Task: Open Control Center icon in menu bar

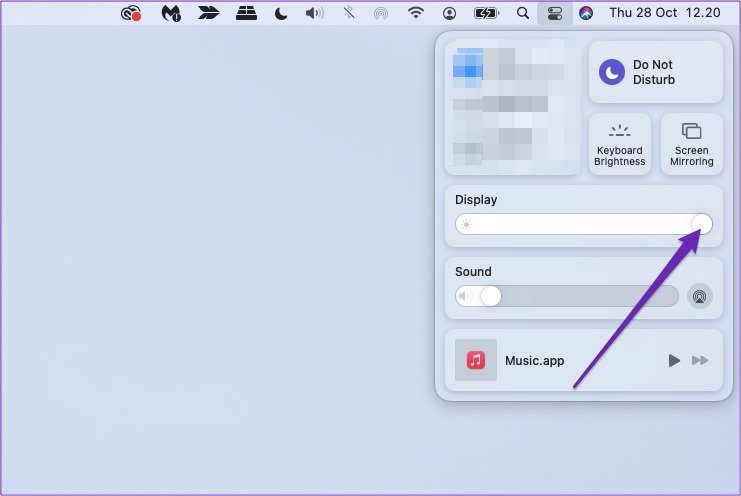Action: 554,13
